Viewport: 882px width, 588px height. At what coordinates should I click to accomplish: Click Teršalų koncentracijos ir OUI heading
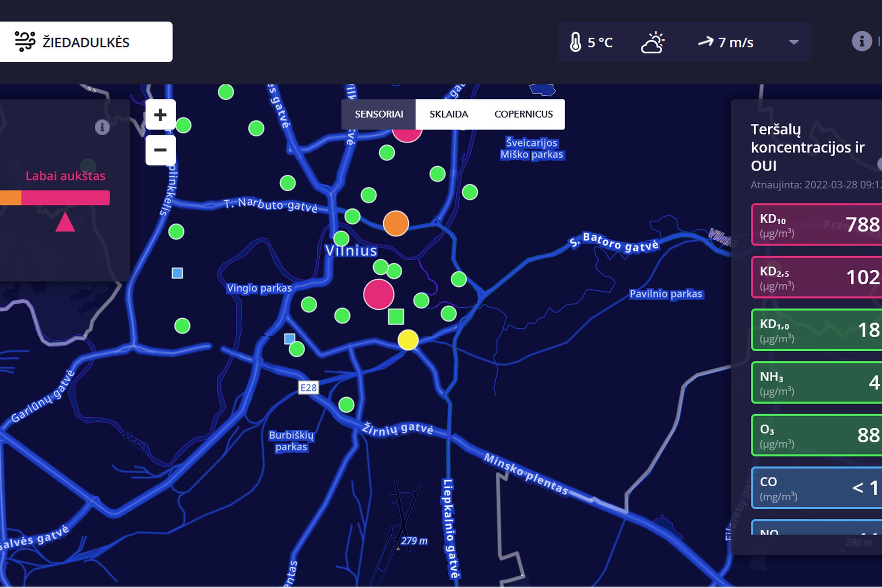coord(808,147)
